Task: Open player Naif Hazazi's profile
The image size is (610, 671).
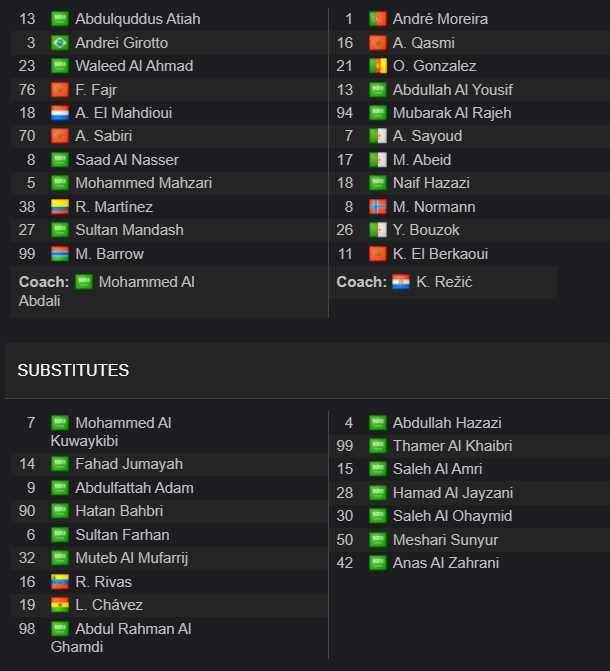Action: (431, 183)
